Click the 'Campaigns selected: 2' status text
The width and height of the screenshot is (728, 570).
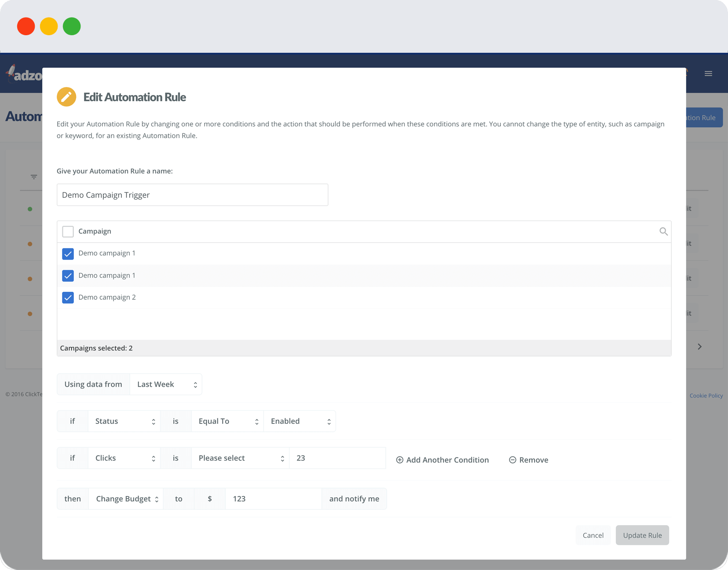pyautogui.click(x=96, y=348)
